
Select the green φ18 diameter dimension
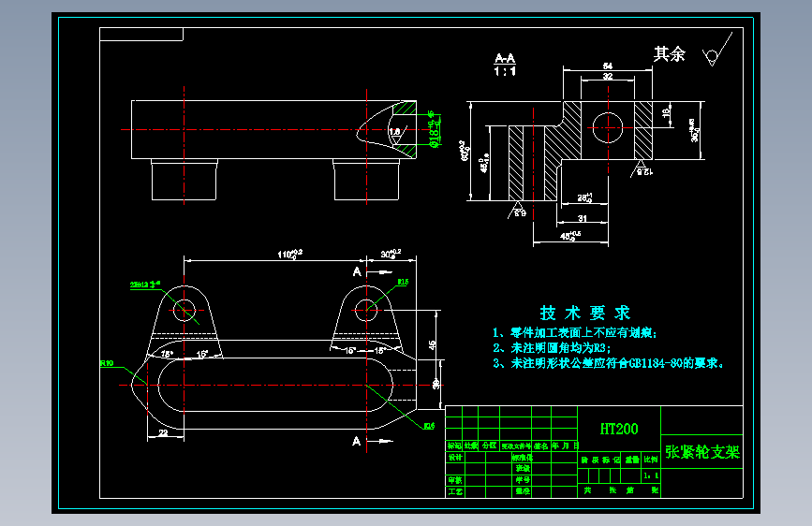coord(435,129)
